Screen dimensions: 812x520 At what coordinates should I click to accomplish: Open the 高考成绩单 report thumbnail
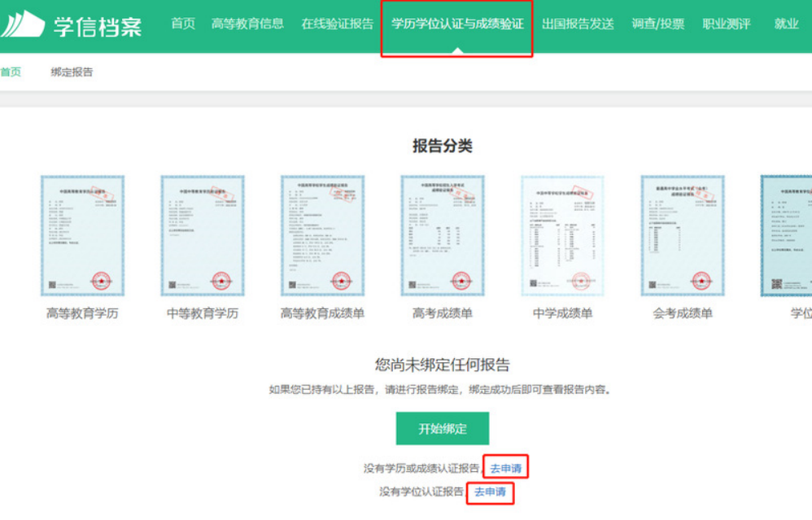443,236
